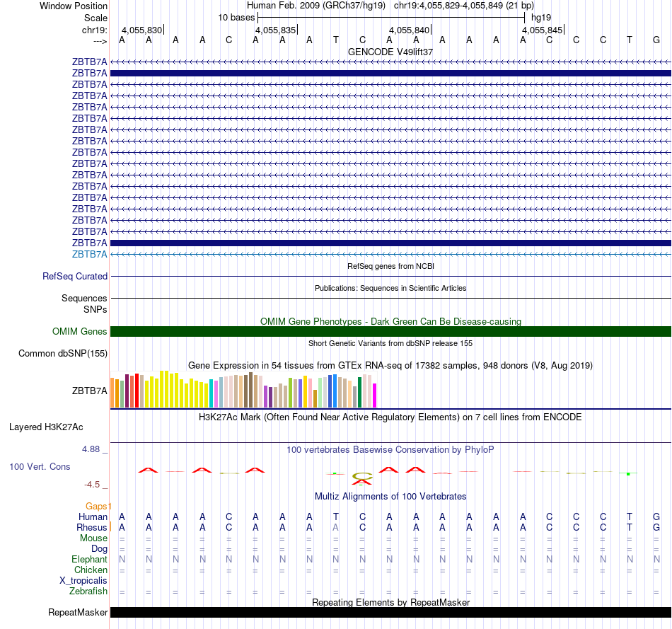Click the dark green bar in GTEx expression chart
Image resolution: width=672 pixels, height=629 pixels.
pyautogui.click(x=359, y=392)
